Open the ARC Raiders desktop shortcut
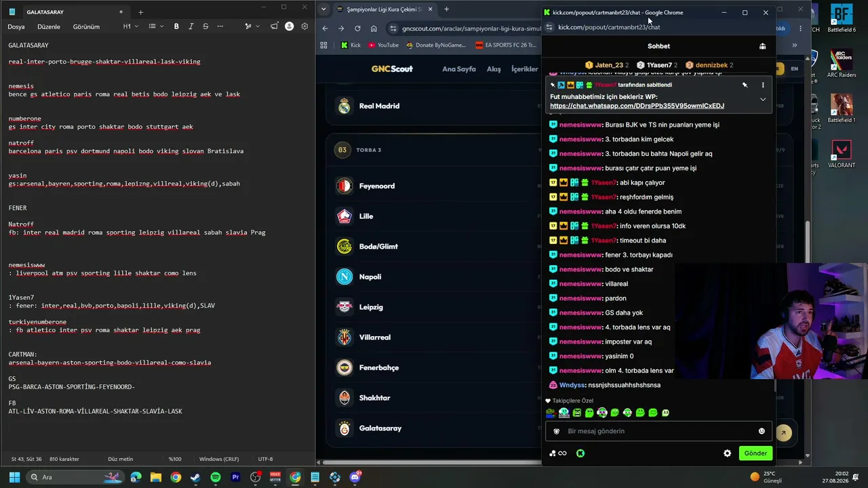 (842, 64)
